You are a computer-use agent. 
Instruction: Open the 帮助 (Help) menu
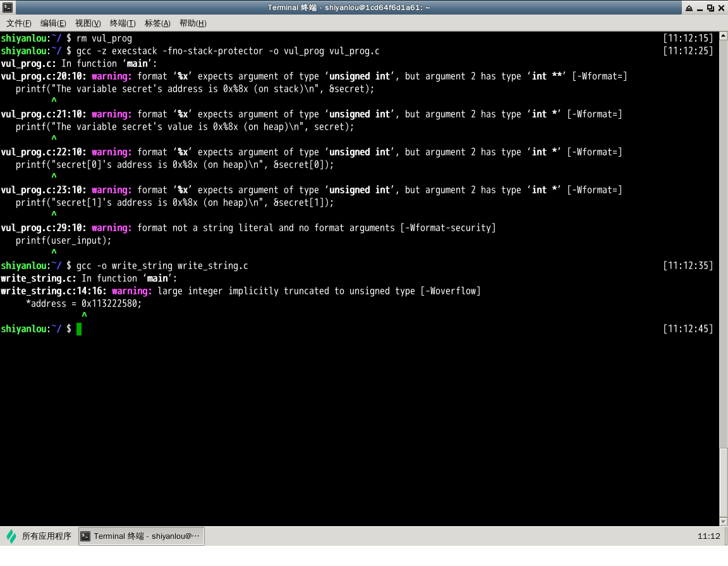(x=193, y=23)
